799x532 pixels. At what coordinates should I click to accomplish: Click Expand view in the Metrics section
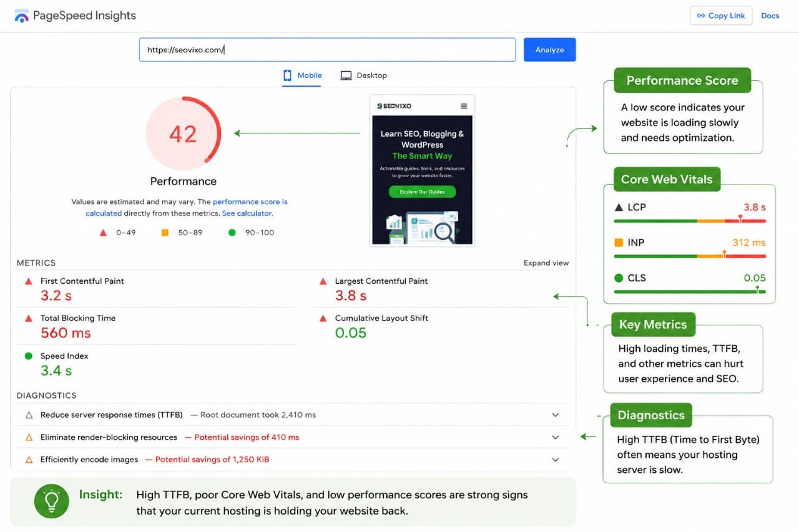tap(546, 263)
